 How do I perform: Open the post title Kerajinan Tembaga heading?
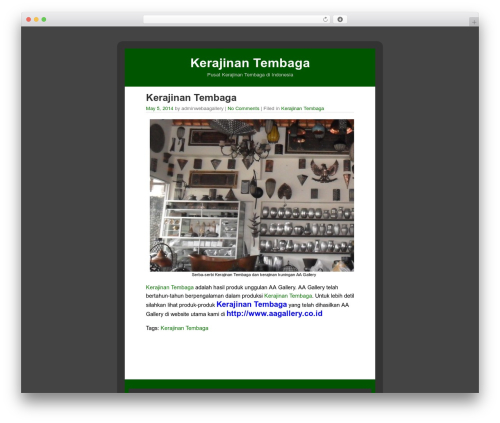pyautogui.click(x=191, y=98)
